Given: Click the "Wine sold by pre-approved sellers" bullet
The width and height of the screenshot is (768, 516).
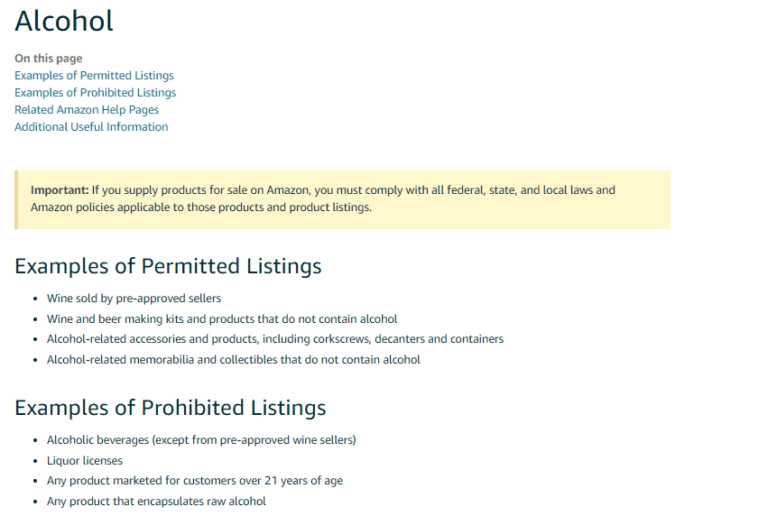Looking at the screenshot, I should coord(134,298).
